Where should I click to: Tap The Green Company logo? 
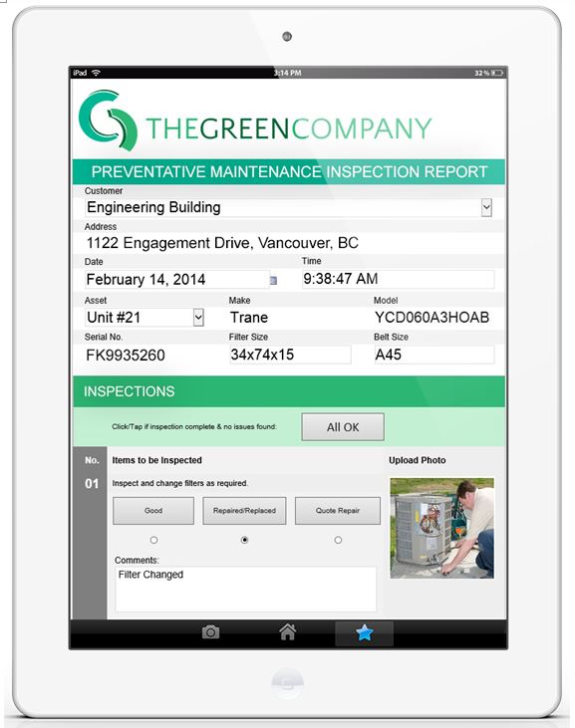[x=255, y=121]
